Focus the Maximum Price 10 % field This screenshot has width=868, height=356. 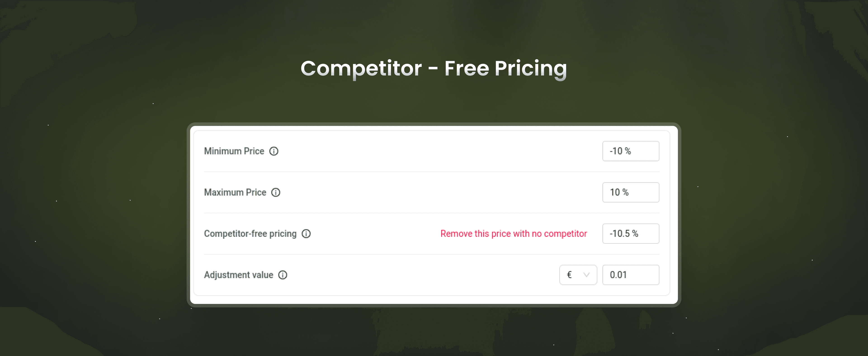point(631,192)
